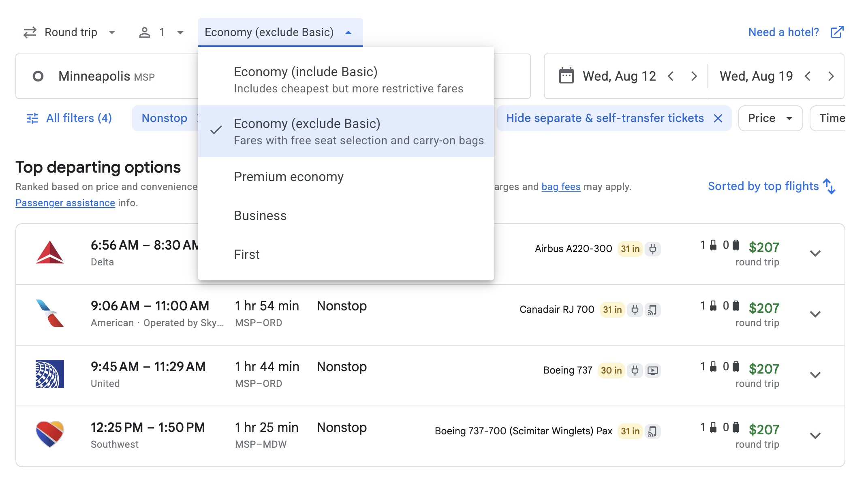Screen dimensions: 868x487
Task: Click the Southwest $207 price
Action: (x=764, y=429)
